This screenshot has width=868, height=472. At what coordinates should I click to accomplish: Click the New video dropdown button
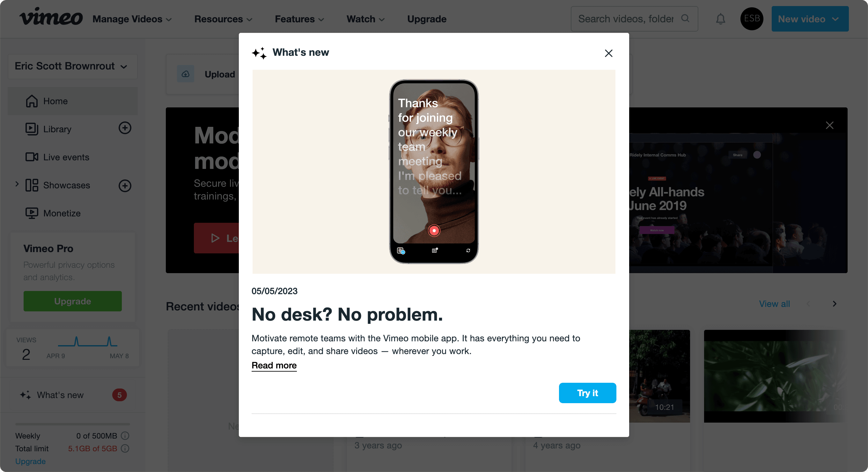[810, 18]
